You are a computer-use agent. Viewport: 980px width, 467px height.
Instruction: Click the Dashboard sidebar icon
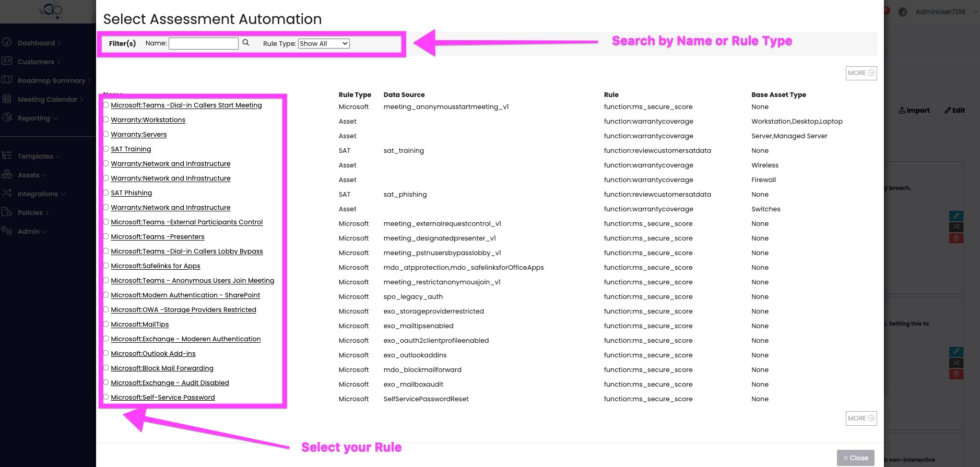[x=7, y=42]
